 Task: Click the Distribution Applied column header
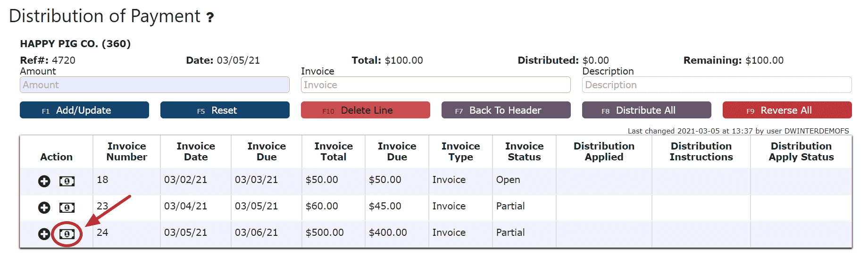(604, 151)
